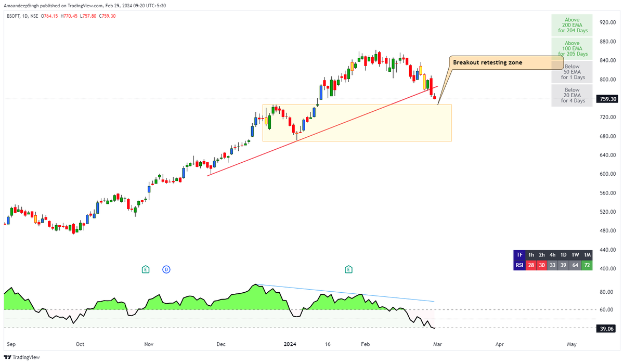Click the earnings E marker near February
This screenshot has height=364, width=624.
click(348, 269)
